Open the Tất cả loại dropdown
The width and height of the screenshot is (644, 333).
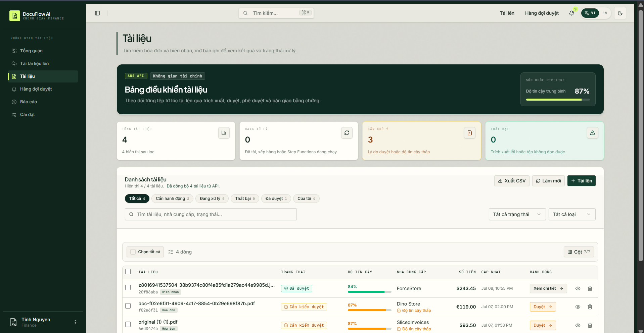point(572,214)
